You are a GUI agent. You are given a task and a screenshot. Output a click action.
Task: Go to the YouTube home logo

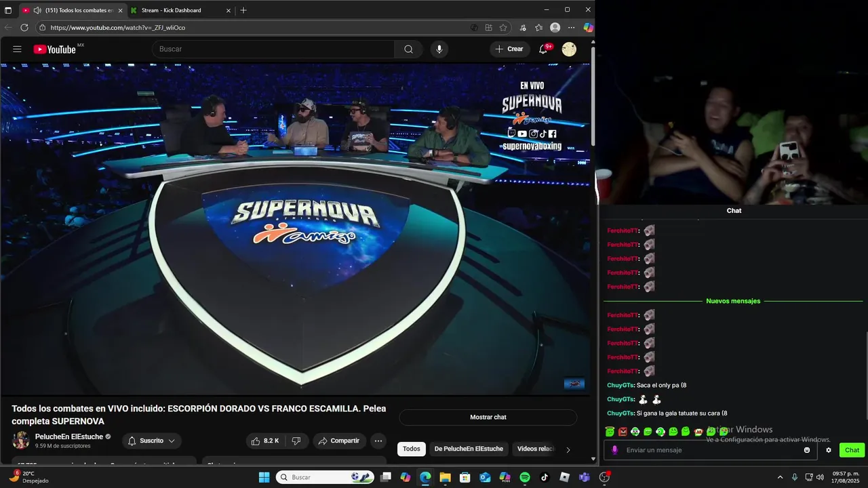point(55,49)
